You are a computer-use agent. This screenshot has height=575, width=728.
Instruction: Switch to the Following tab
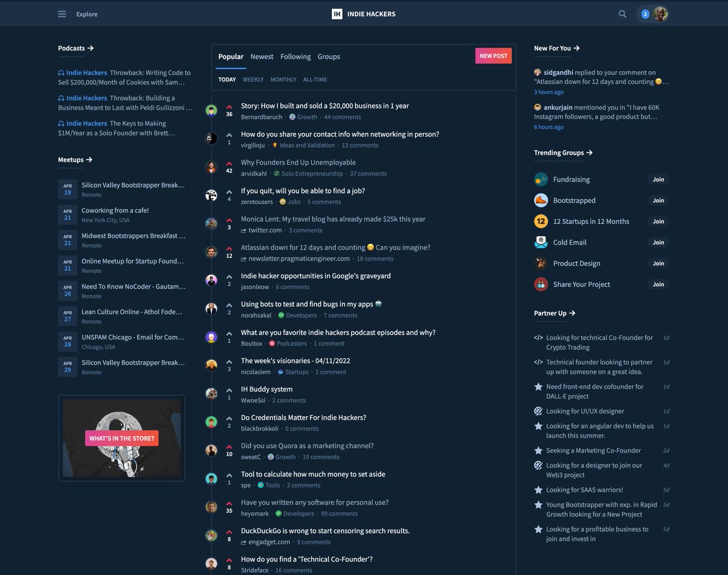[295, 56]
